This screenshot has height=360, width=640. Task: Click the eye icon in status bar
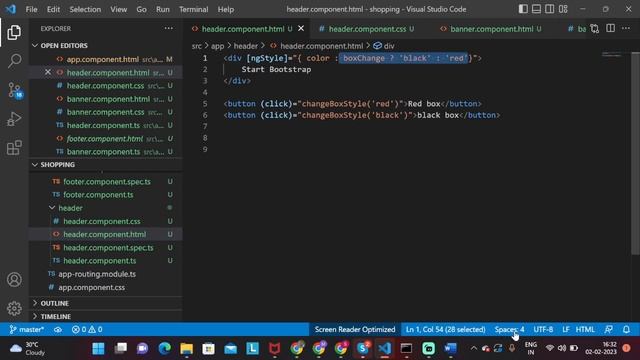click(58, 329)
